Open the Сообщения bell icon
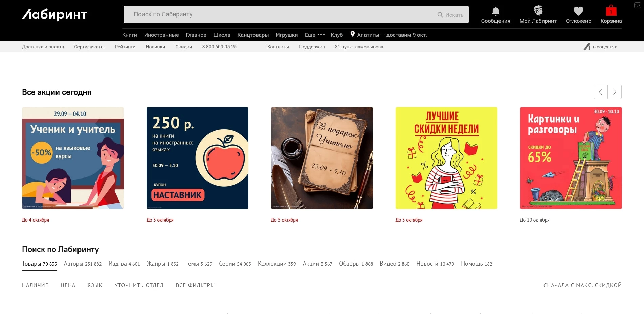 point(495,11)
